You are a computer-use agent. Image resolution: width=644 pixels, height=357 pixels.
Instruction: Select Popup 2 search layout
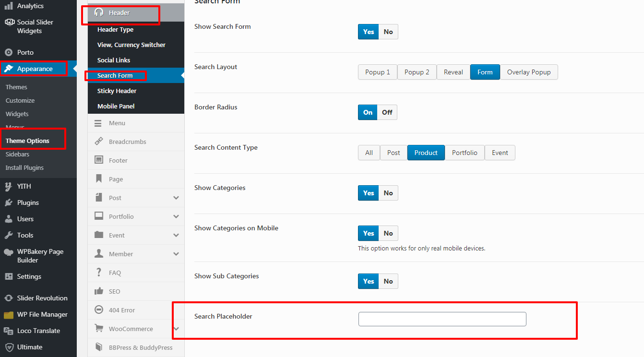point(417,72)
